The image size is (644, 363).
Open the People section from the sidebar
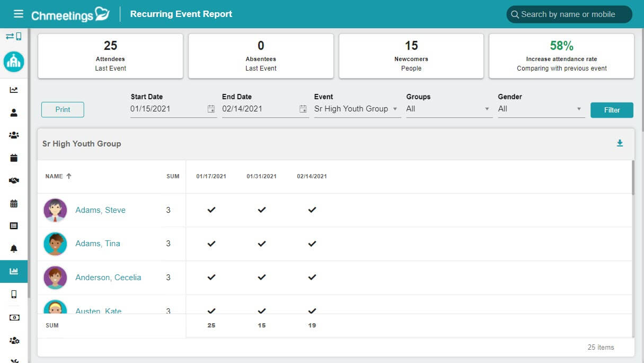click(x=13, y=112)
